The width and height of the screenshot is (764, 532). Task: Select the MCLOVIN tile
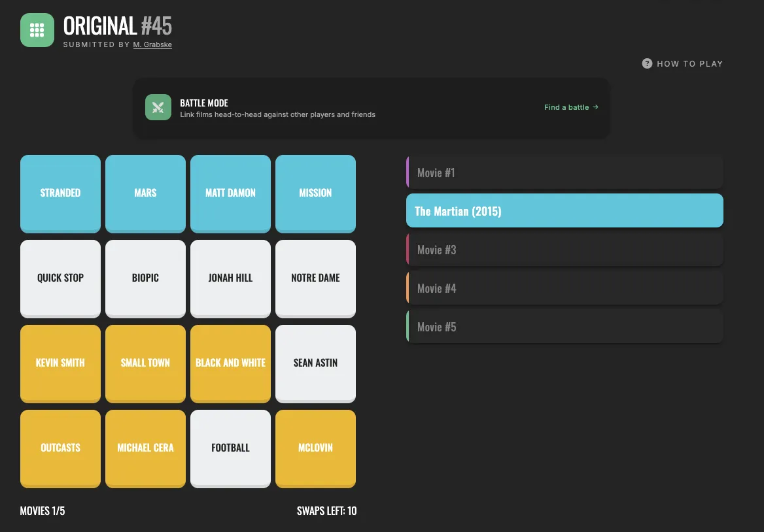click(x=316, y=449)
